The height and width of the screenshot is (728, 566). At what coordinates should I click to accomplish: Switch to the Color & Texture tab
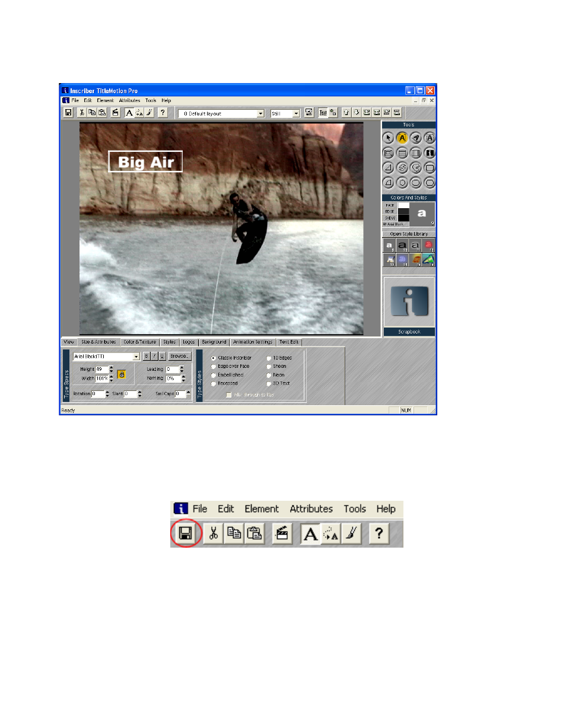pos(141,342)
